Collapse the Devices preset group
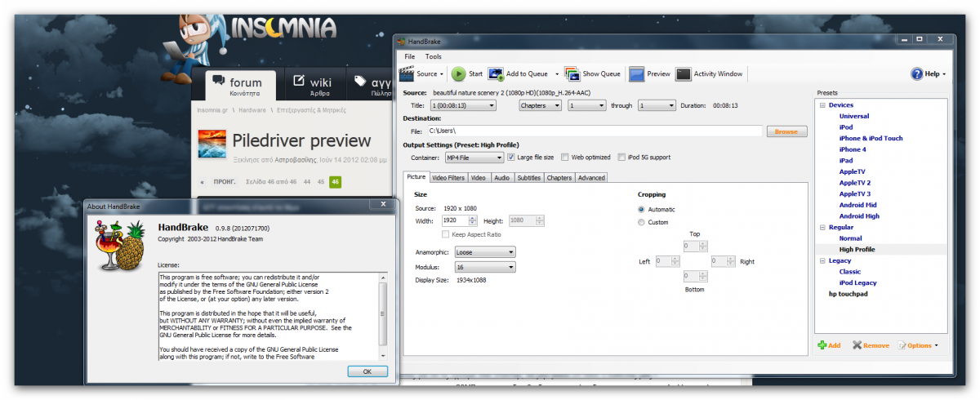 click(x=822, y=105)
